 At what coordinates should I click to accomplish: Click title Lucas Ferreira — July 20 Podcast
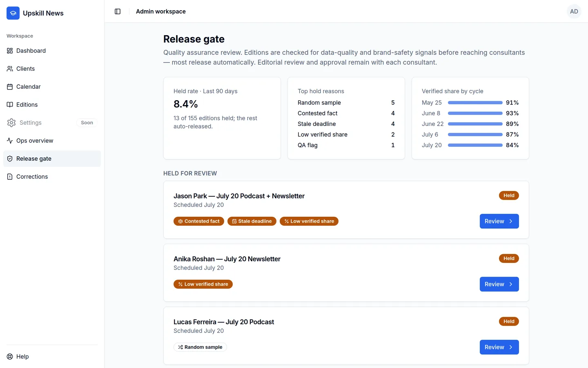(x=224, y=322)
